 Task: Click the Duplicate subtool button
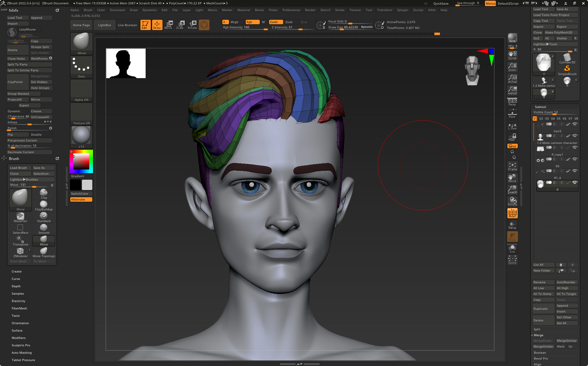[x=543, y=309]
